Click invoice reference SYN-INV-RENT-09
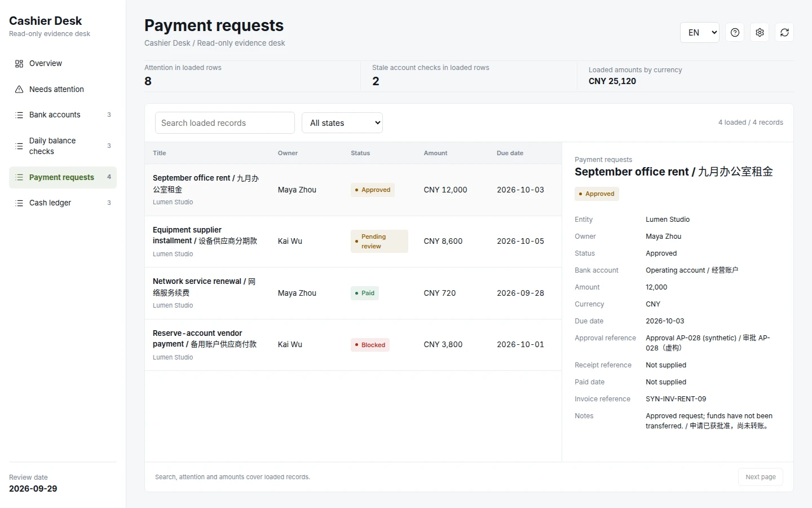Viewport: 812px width, 508px height. click(x=676, y=399)
